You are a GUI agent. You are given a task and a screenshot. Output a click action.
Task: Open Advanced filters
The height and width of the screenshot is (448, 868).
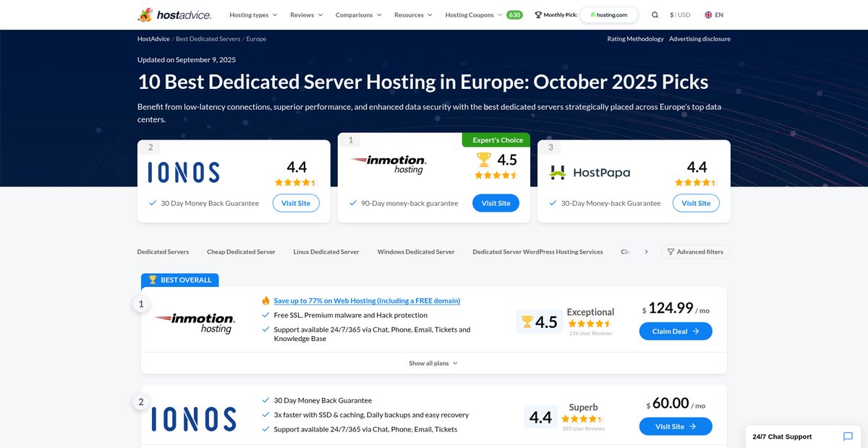point(696,251)
